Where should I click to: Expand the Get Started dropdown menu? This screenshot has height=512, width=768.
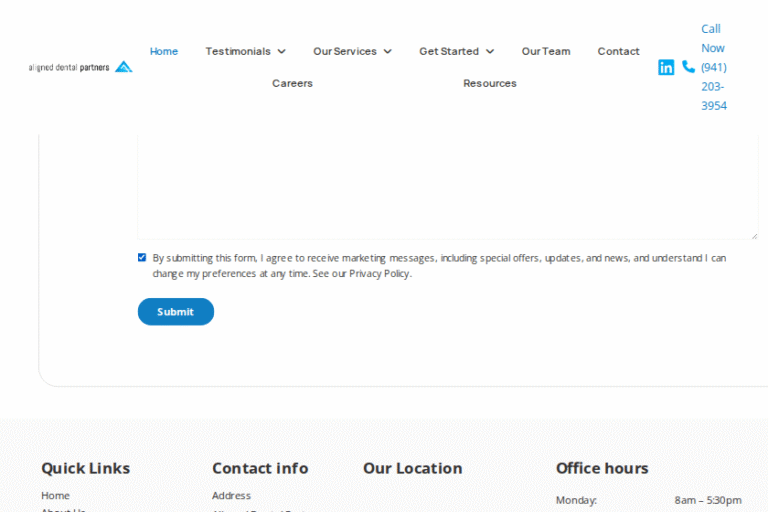tap(456, 51)
